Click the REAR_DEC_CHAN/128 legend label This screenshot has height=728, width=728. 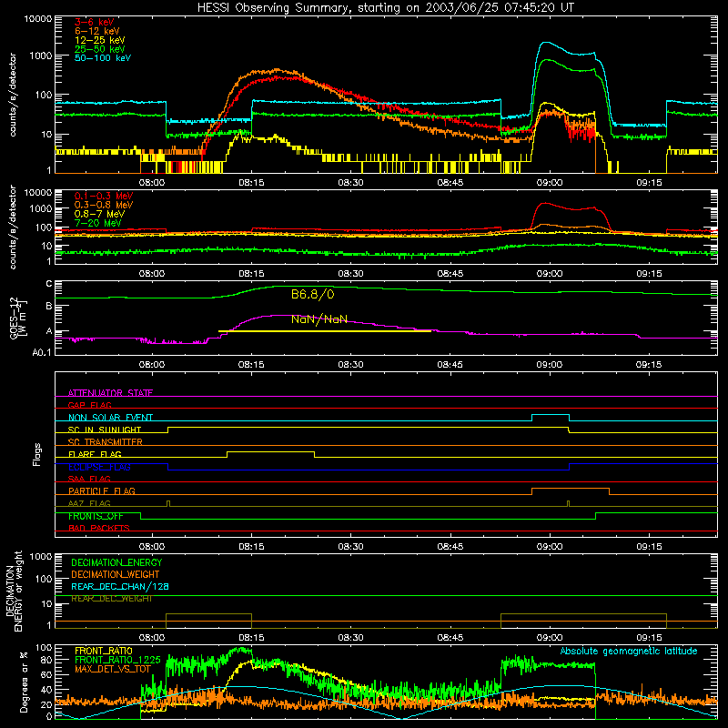[x=120, y=586]
